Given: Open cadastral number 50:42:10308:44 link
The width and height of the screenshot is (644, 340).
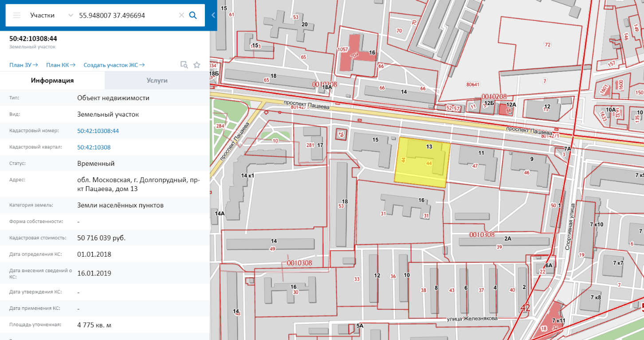Looking at the screenshot, I should tap(98, 131).
